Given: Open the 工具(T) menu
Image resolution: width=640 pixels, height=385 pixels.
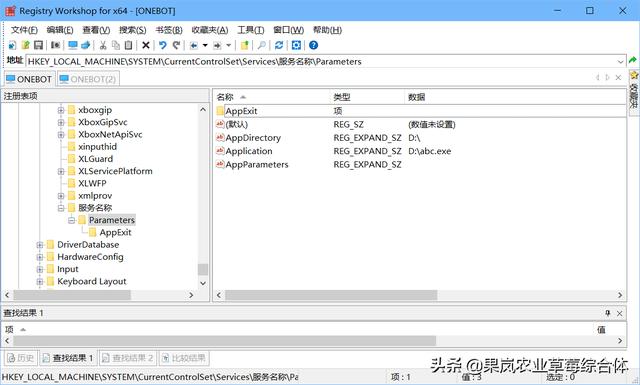Looking at the screenshot, I should tap(251, 30).
